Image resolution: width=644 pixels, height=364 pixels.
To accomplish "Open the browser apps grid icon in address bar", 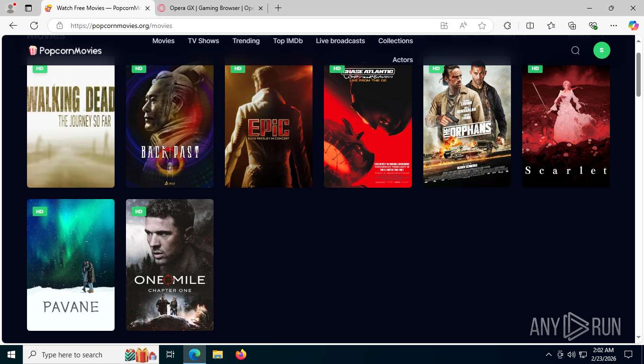I will pyautogui.click(x=444, y=26).
